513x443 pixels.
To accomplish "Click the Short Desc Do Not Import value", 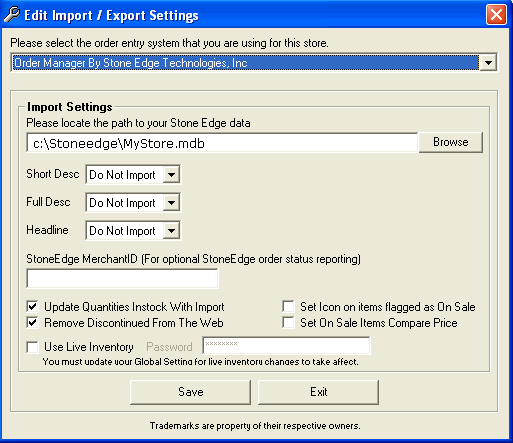I will tap(123, 175).
